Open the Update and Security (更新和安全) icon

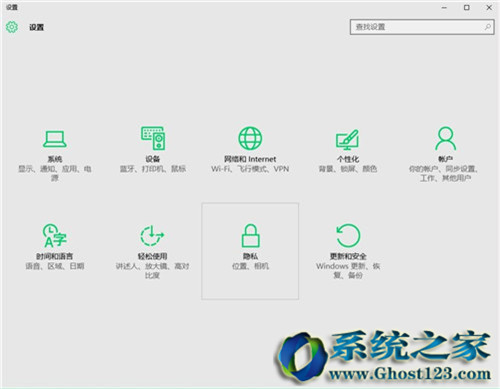pyautogui.click(x=348, y=235)
